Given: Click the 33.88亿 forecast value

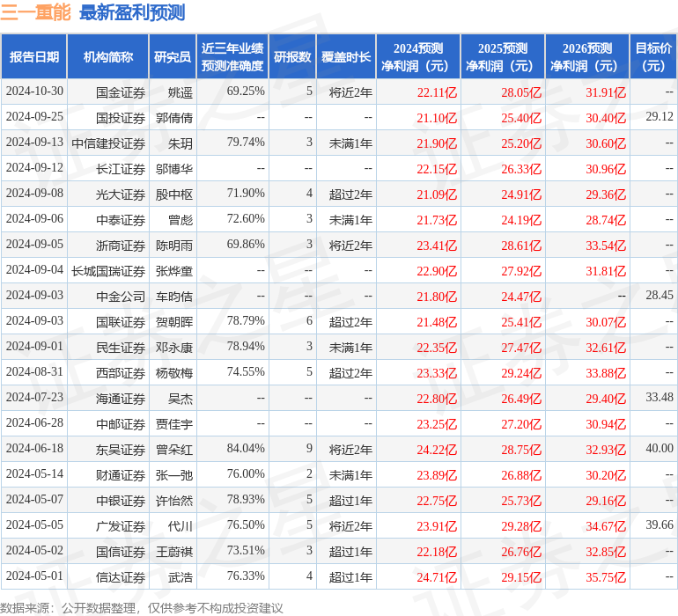Looking at the screenshot, I should click(x=606, y=373).
